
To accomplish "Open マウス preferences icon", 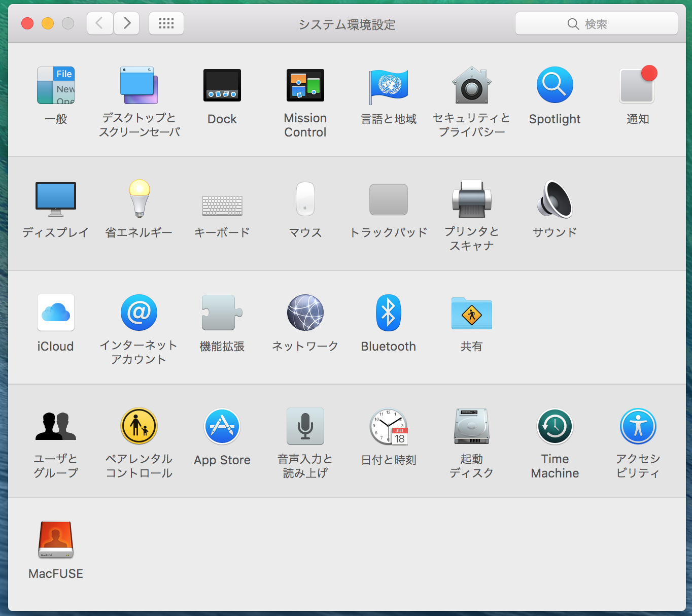I will pyautogui.click(x=305, y=199).
